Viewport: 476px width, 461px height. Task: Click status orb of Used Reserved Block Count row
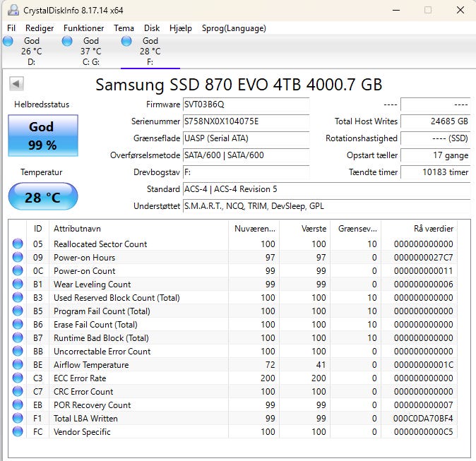click(x=18, y=297)
